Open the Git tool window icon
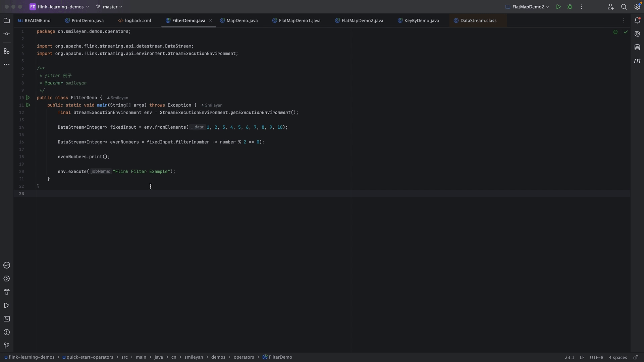644x362 pixels. [7, 346]
